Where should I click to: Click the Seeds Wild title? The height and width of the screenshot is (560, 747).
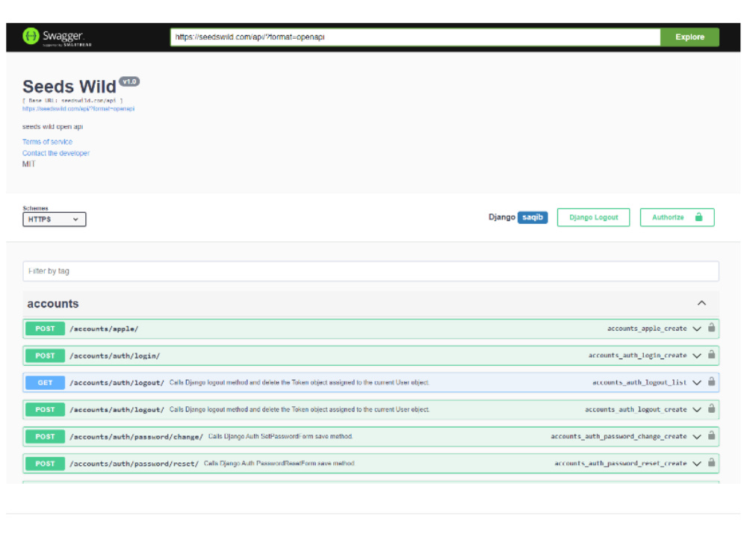click(x=69, y=87)
